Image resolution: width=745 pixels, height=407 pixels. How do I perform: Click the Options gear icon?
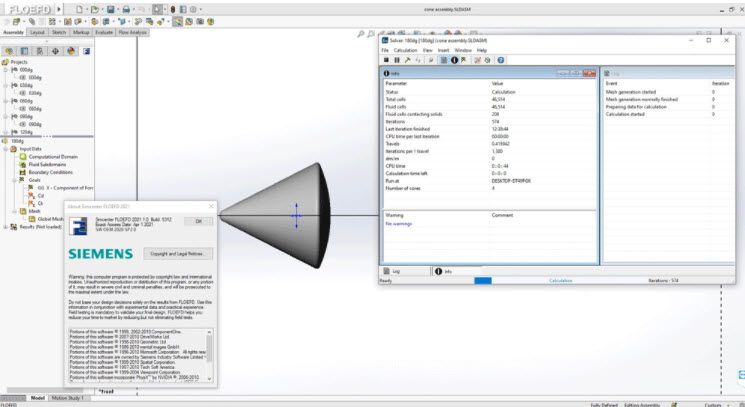pos(193,9)
